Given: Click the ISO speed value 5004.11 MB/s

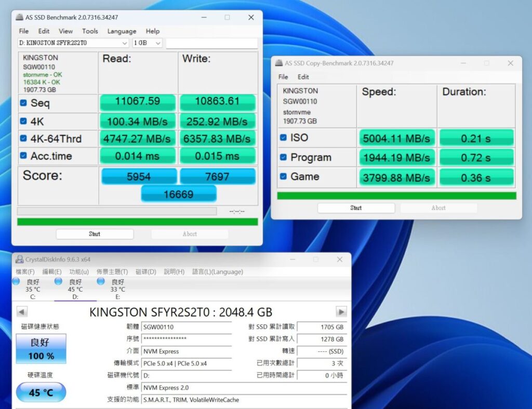Looking at the screenshot, I should (x=397, y=138).
